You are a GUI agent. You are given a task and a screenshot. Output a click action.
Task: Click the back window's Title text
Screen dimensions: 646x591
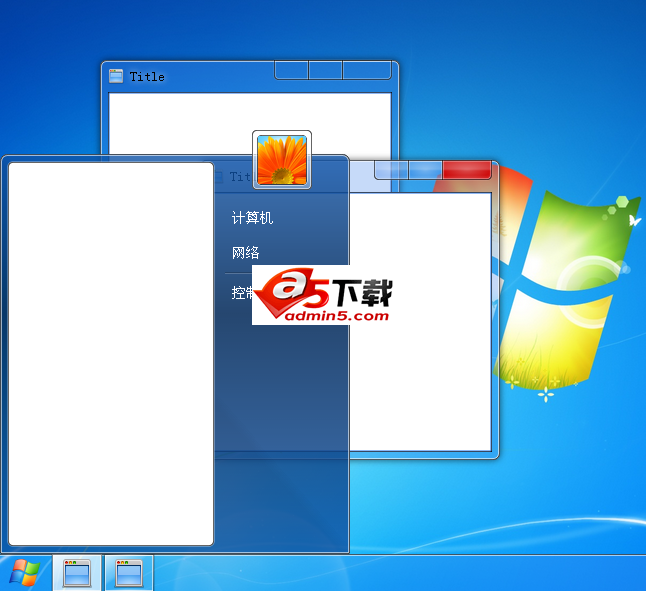tap(147, 77)
